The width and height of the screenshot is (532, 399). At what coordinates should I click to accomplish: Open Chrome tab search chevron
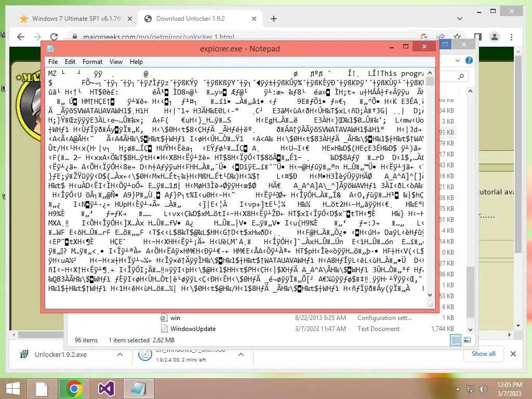click(459, 19)
